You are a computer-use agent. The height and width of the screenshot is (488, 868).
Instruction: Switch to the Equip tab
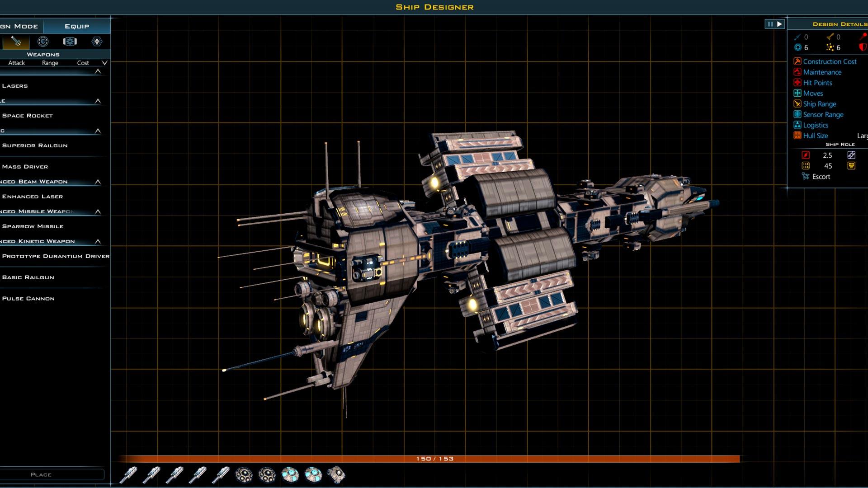pyautogui.click(x=77, y=26)
